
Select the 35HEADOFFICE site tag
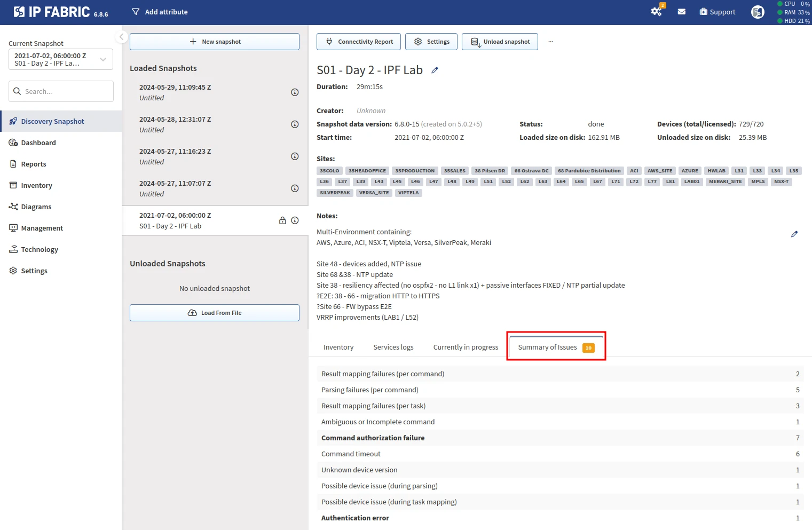[367, 171]
